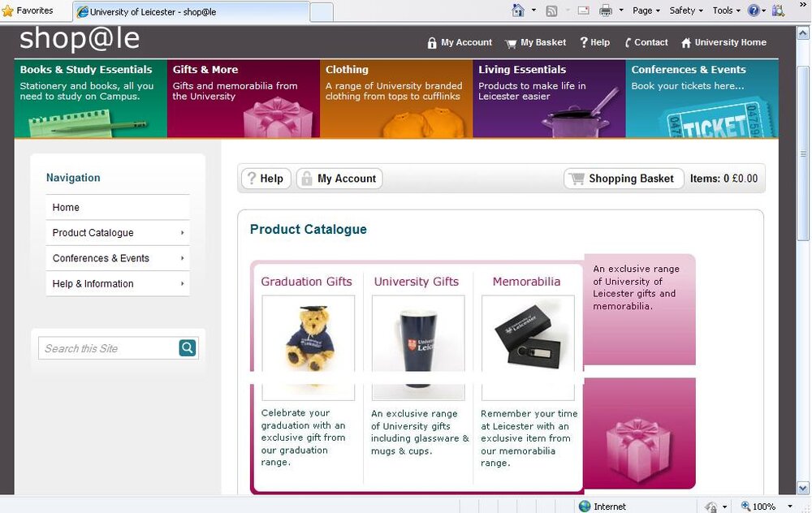Open the Graduation Gifts heading link
Viewport: 812px width, 513px height.
pyautogui.click(x=307, y=282)
